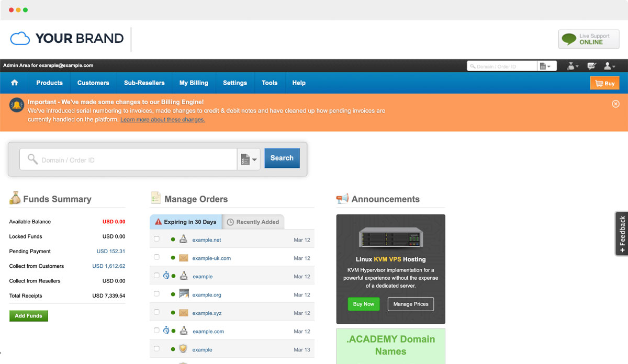The image size is (628, 364).
Task: Click the Add Funds button
Action: (x=29, y=316)
